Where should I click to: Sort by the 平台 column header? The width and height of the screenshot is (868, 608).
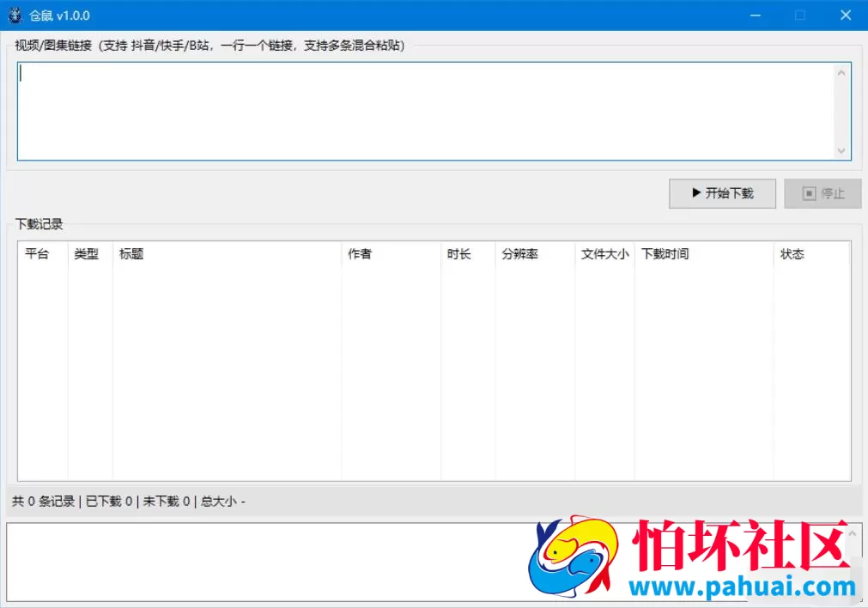point(43,254)
